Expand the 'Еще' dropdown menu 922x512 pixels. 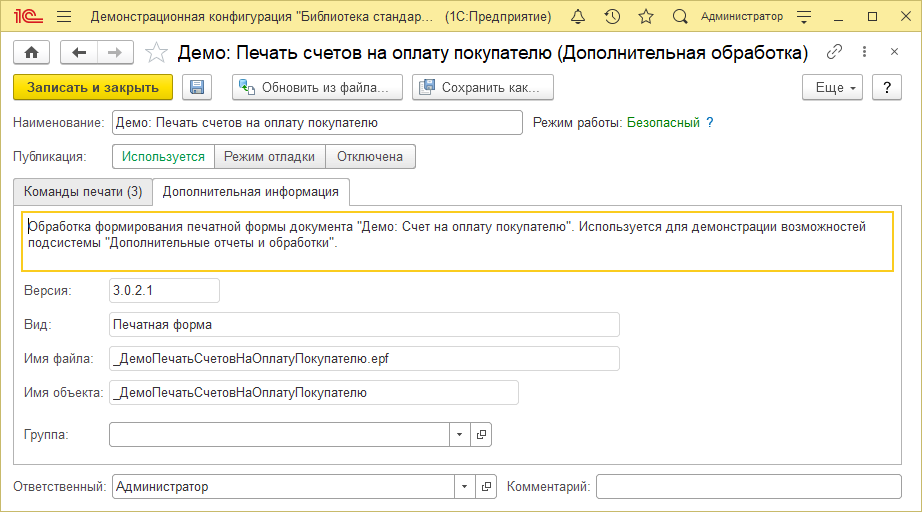pos(833,88)
